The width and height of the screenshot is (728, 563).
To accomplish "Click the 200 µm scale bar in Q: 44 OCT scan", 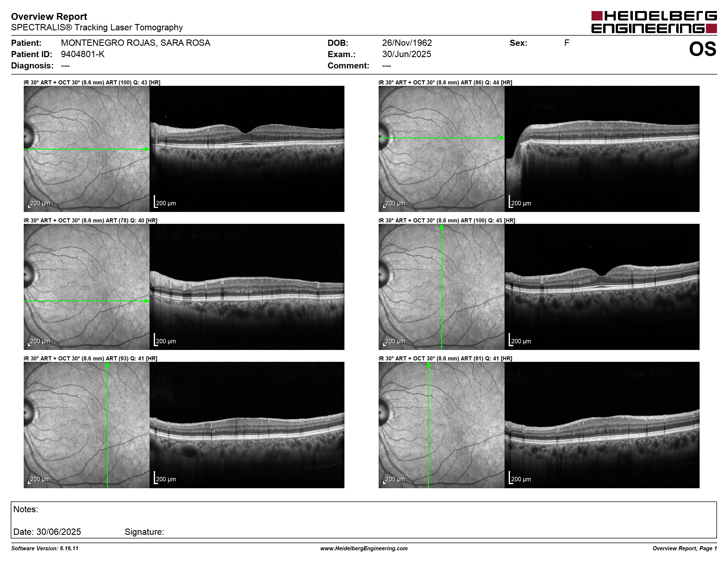I will click(x=520, y=202).
